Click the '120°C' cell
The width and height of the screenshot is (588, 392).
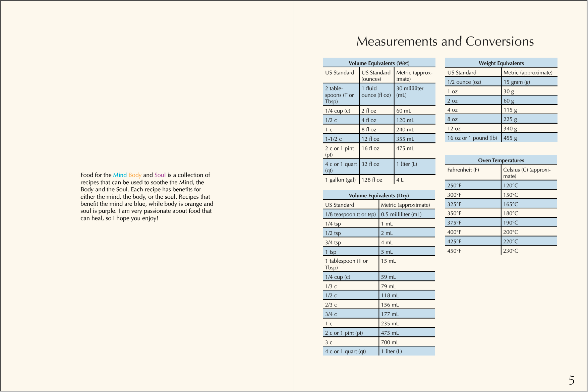coord(529,185)
